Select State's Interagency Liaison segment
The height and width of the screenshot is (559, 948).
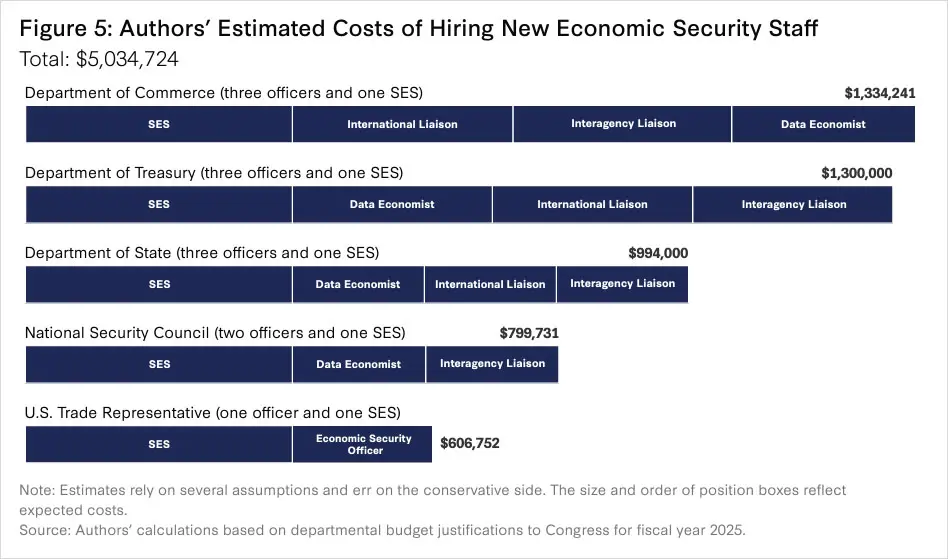tap(622, 284)
